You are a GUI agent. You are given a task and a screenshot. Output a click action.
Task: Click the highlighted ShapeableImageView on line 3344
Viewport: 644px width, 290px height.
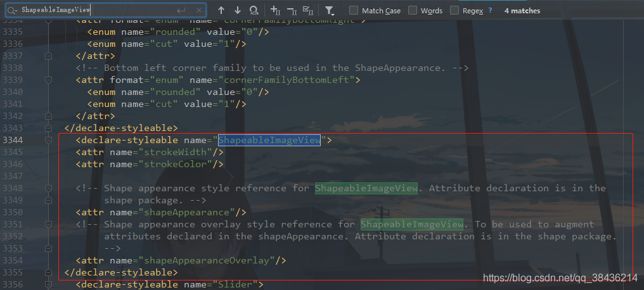click(x=269, y=141)
